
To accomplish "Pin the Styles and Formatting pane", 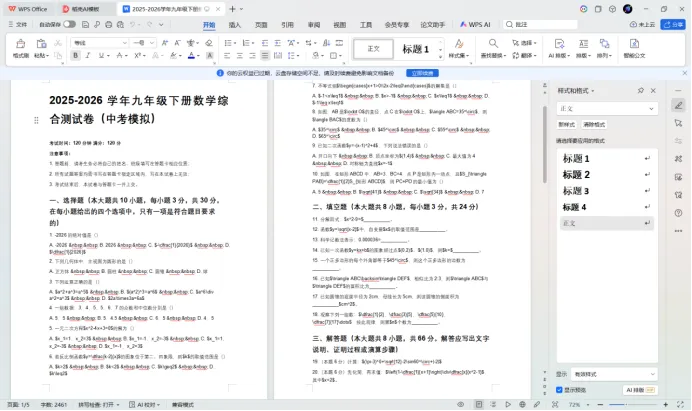I will point(640,90).
